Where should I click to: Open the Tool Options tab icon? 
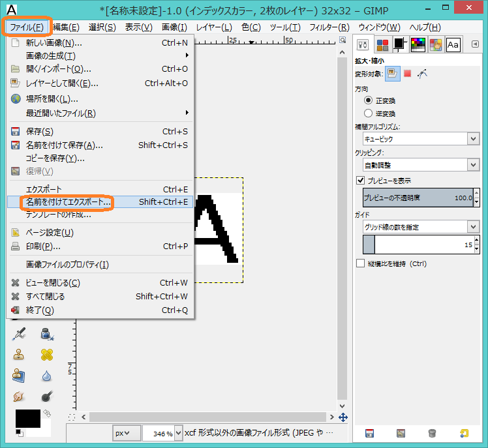[363, 45]
